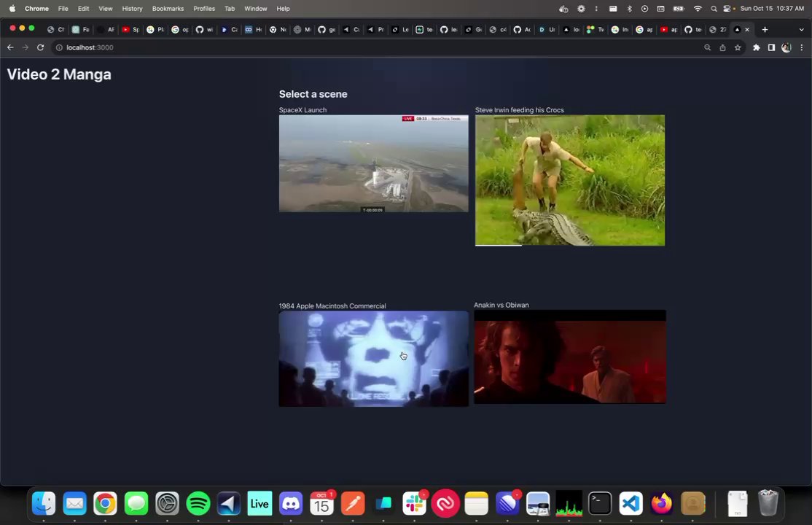Viewport: 812px width, 525px height.
Task: Select the SpaceX Launch scene thumbnail
Action: (x=373, y=163)
